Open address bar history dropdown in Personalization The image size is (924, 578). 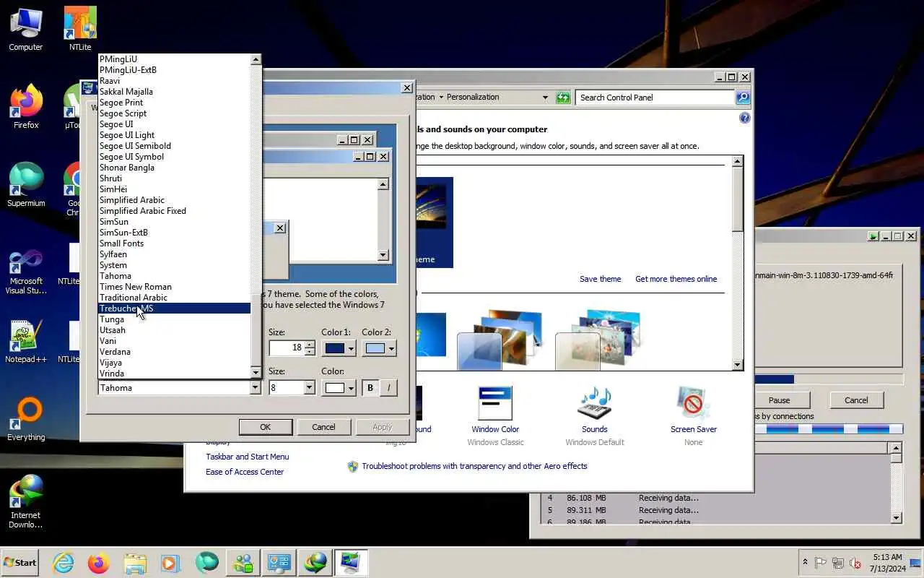click(x=545, y=98)
